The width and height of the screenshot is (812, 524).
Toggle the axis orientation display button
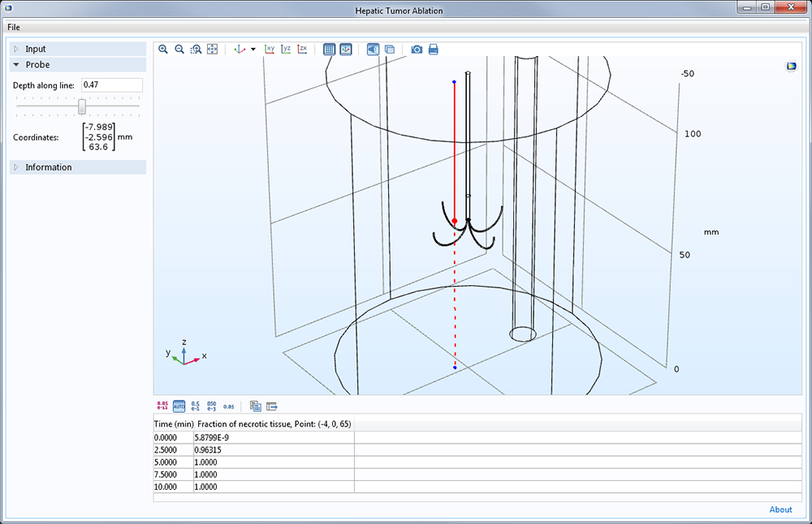click(346, 50)
